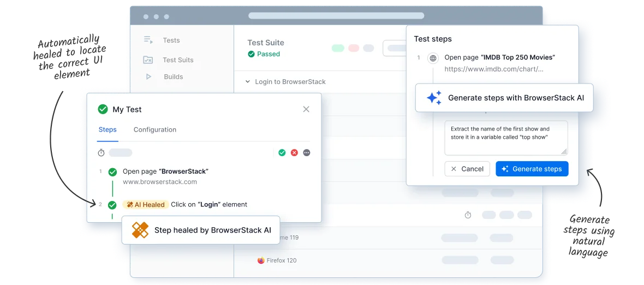Click the browser address bar
The image size is (644, 285).
coord(336,16)
